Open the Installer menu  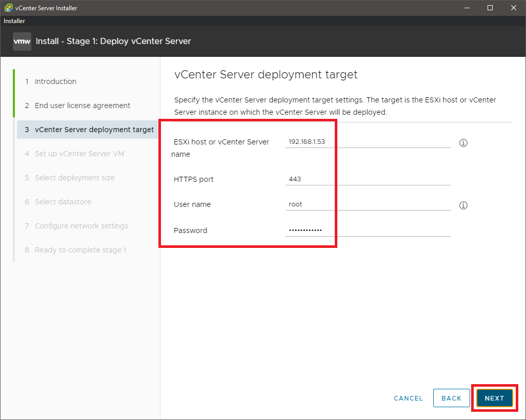[x=14, y=21]
